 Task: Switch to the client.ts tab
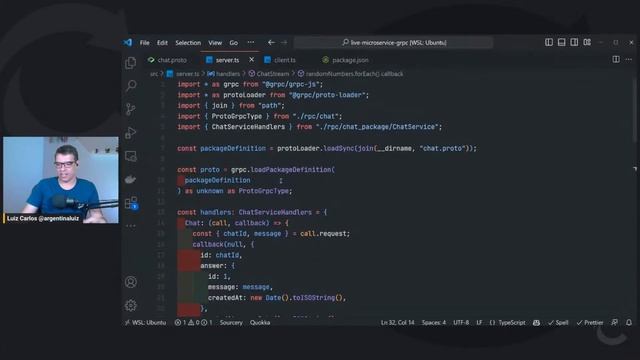[x=280, y=60]
